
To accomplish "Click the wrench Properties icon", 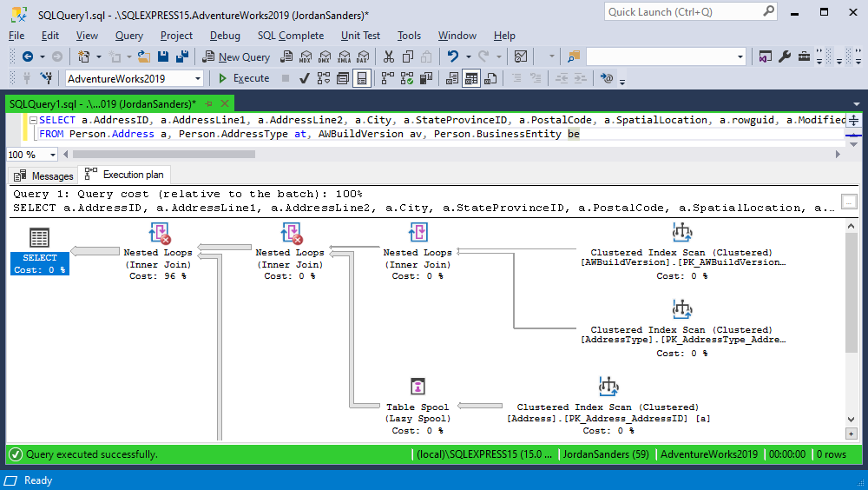I will (x=785, y=56).
